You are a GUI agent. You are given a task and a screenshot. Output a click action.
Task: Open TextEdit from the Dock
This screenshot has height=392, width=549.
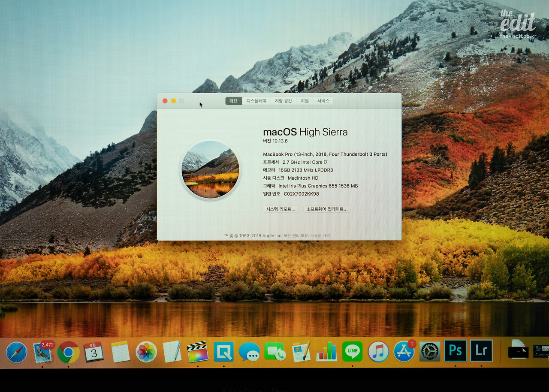[x=172, y=352]
